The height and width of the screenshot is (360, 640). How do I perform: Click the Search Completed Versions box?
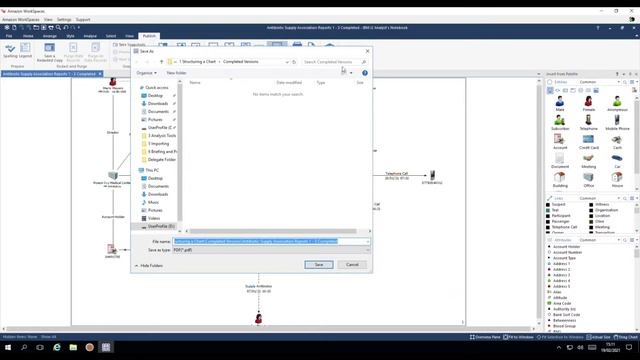(334, 62)
